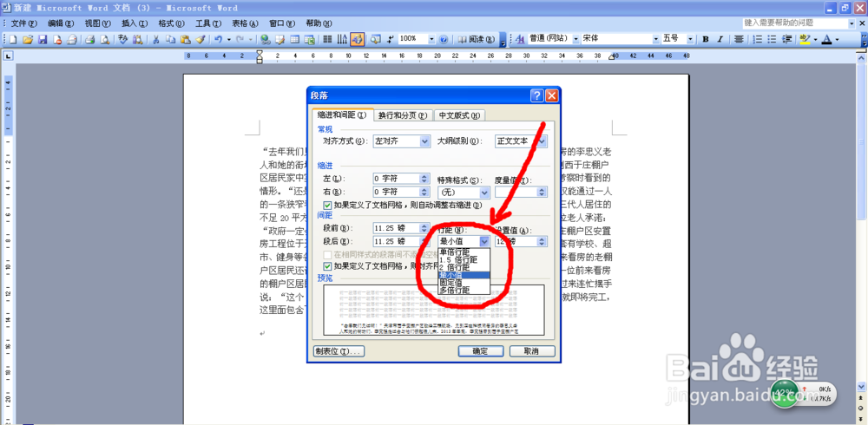Choose 单倍行距 from the line spacing list
This screenshot has width=868, height=425.
[464, 252]
